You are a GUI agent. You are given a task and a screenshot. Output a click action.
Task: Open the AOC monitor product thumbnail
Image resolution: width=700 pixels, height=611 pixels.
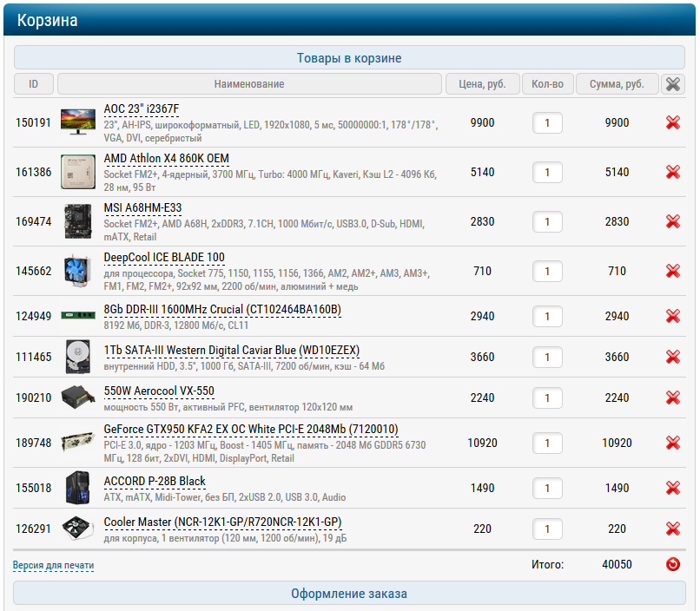78,122
